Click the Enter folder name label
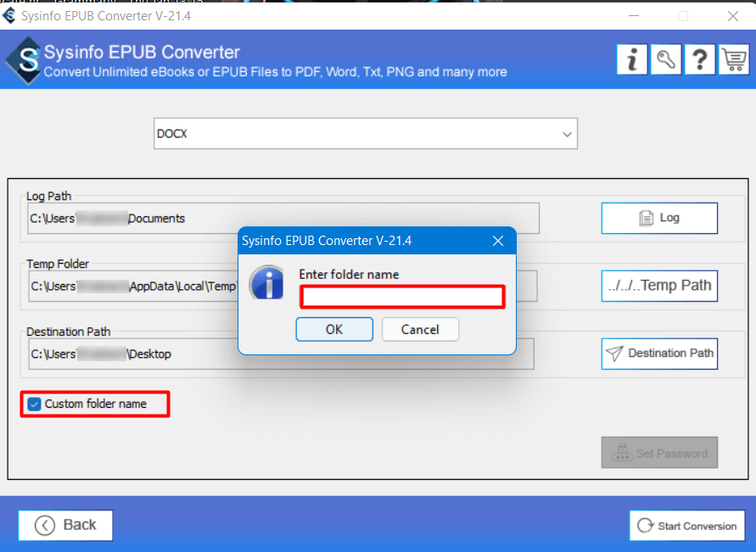The image size is (756, 552). pyautogui.click(x=349, y=275)
